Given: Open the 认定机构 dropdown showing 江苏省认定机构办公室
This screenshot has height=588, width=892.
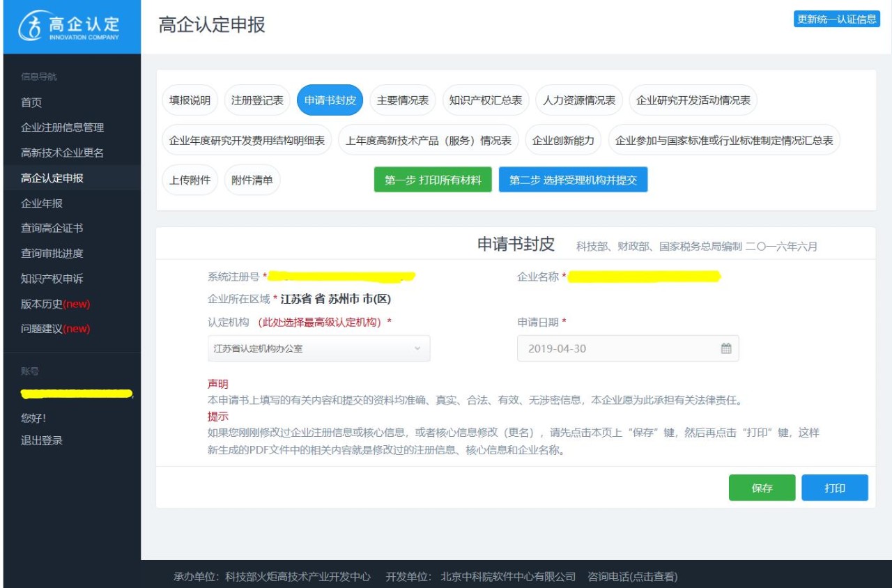Looking at the screenshot, I should click(318, 348).
